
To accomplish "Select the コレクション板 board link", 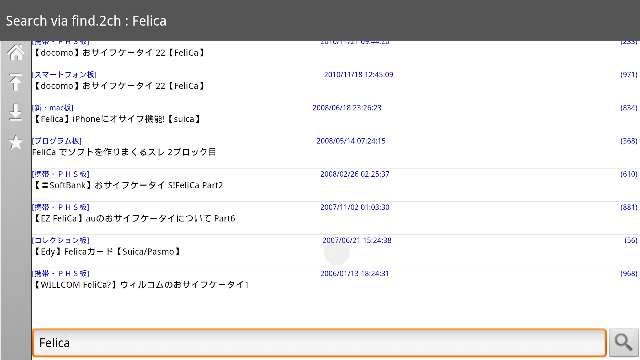I will pos(60,240).
